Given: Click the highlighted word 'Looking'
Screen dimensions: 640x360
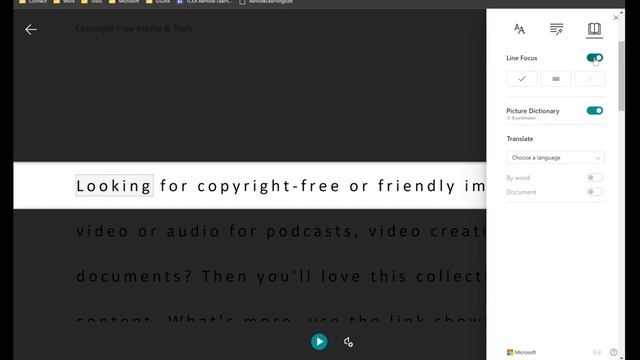Looking at the screenshot, I should (114, 186).
